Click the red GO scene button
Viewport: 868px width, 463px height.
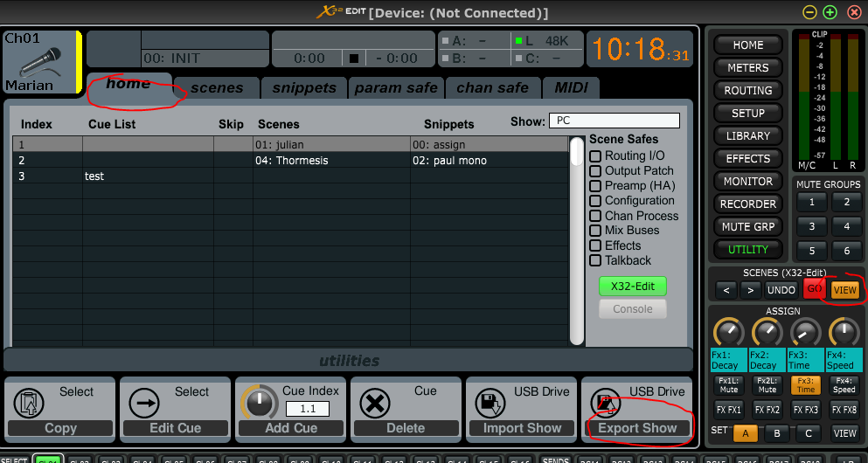point(815,289)
